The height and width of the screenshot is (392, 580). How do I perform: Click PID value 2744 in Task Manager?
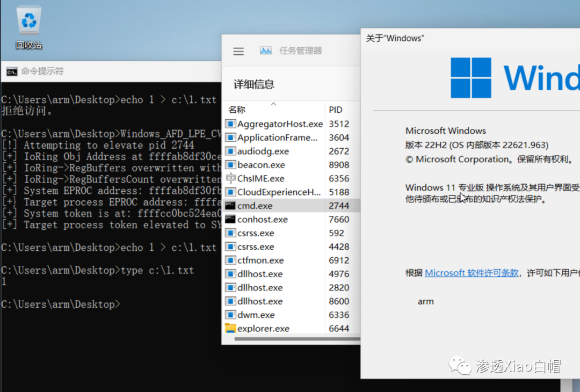click(339, 206)
